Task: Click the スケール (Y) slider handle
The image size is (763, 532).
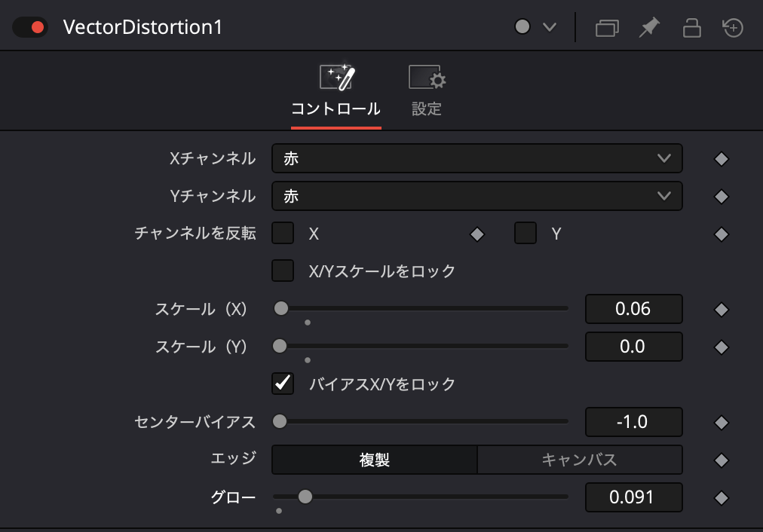Action: coord(280,346)
